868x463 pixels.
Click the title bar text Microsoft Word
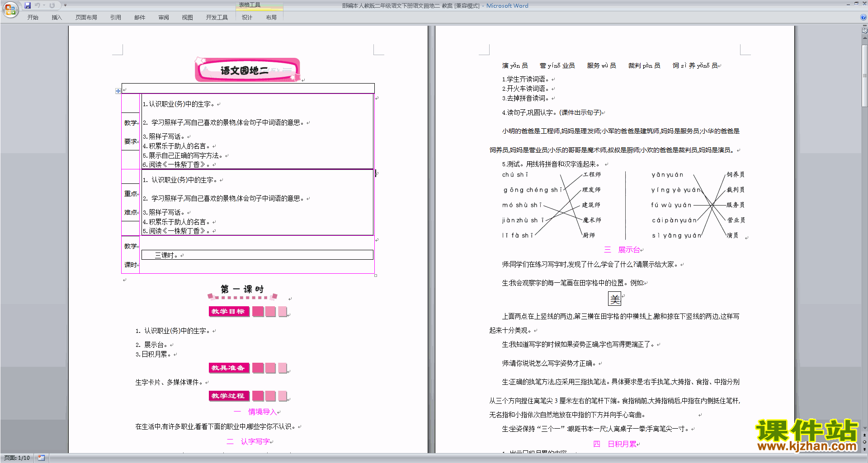pos(507,5)
